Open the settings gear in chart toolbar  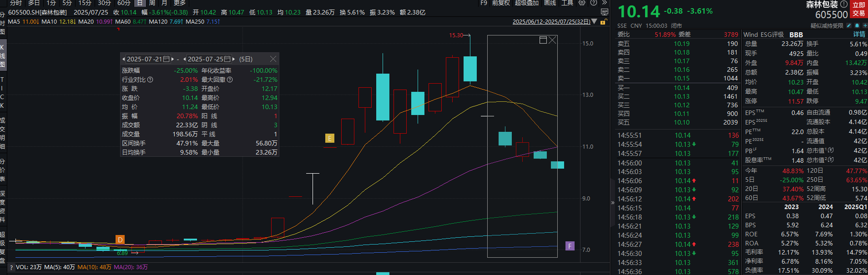582,3
